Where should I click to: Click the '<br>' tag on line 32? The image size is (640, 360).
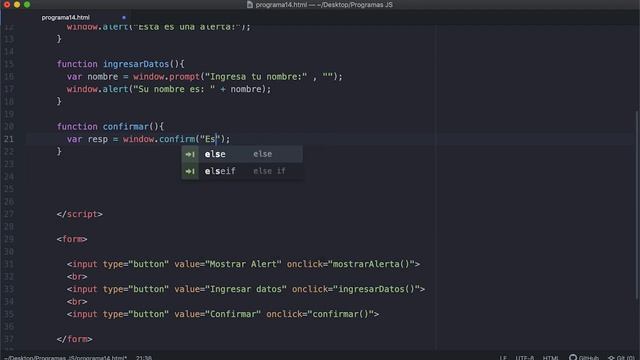click(x=77, y=277)
